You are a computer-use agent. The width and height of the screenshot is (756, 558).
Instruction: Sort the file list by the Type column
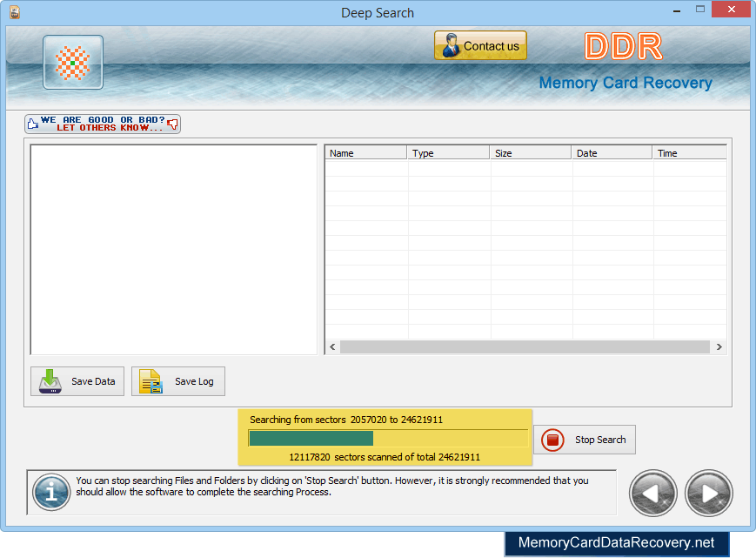pos(448,153)
